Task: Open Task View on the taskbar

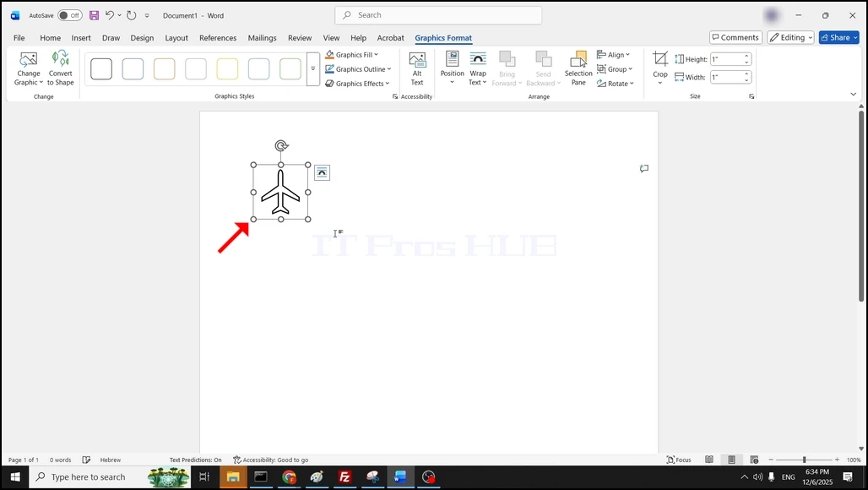Action: click(203, 476)
